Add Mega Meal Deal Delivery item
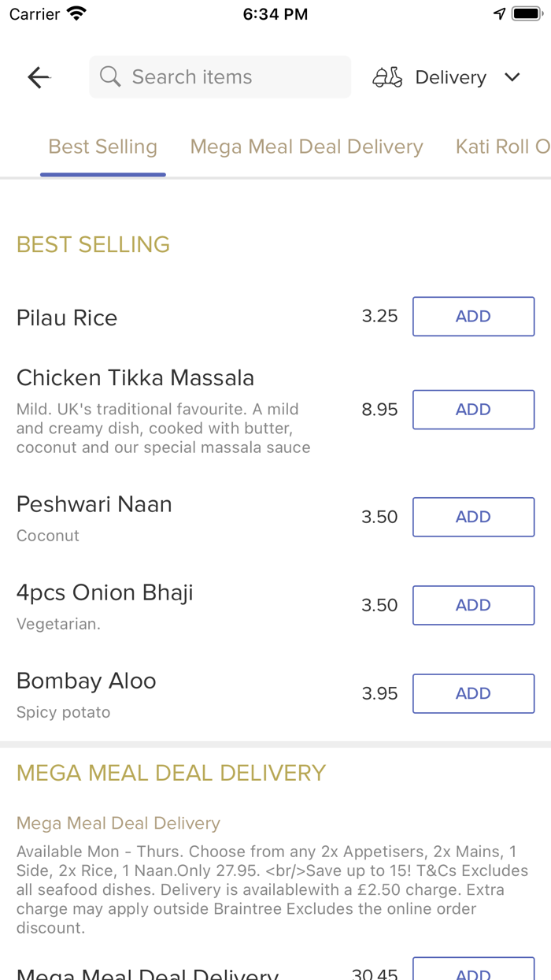Screen dimensions: 551x980 (473, 971)
